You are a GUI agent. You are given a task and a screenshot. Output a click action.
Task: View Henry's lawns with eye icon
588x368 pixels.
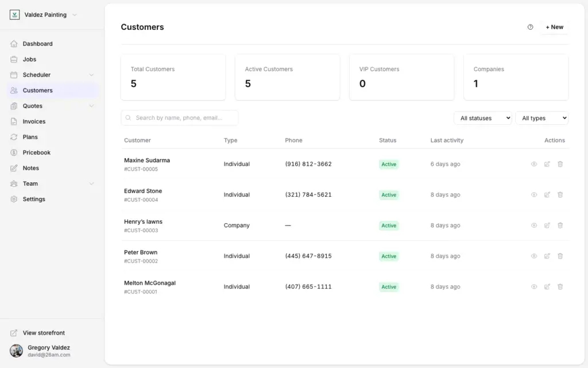coord(534,225)
